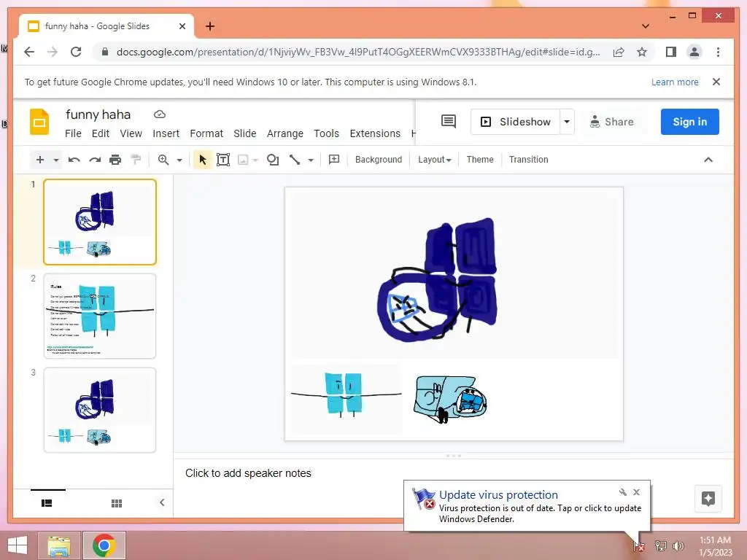Click the document title funny haha

tap(98, 114)
